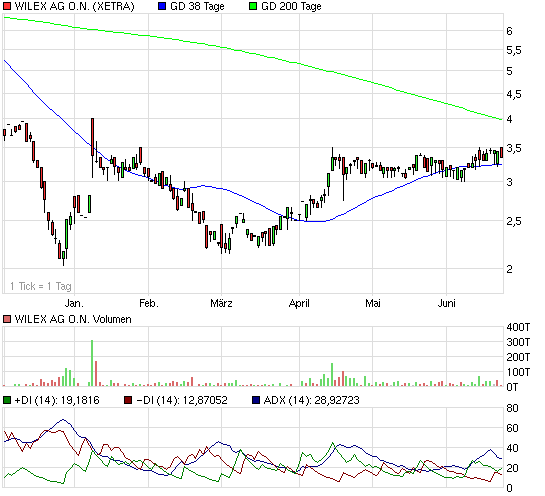Click the green +DI (14) legend swatch

tap(7, 400)
